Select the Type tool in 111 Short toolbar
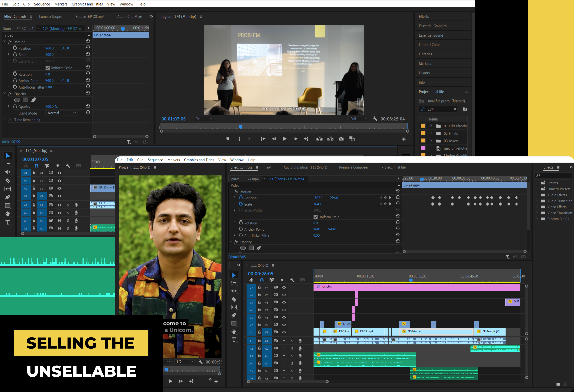The width and height of the screenshot is (574, 392). [x=234, y=340]
